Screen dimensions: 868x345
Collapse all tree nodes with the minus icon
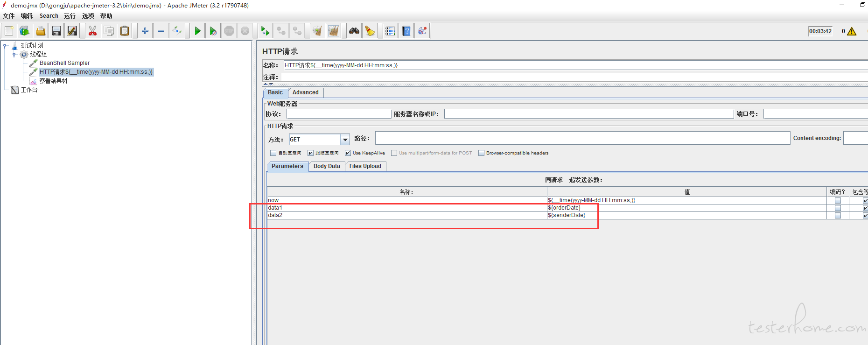click(161, 31)
